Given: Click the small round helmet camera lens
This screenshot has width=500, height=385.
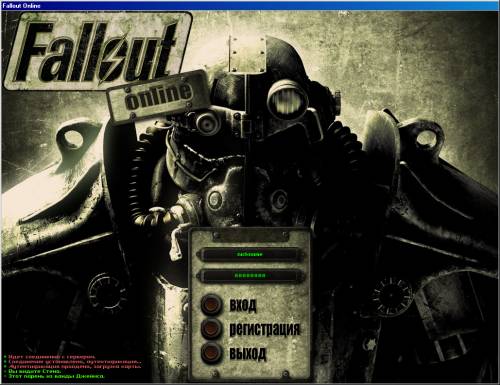Looking at the screenshot, I should 207,123.
